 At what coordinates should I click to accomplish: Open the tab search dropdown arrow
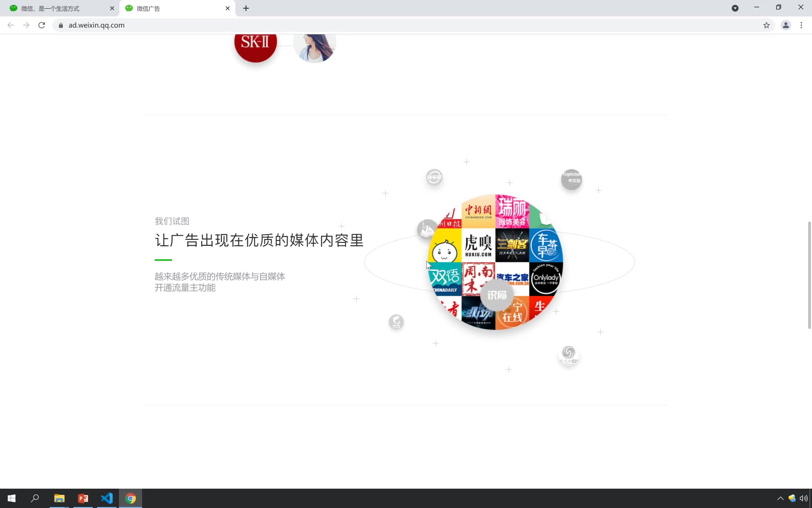(x=735, y=8)
